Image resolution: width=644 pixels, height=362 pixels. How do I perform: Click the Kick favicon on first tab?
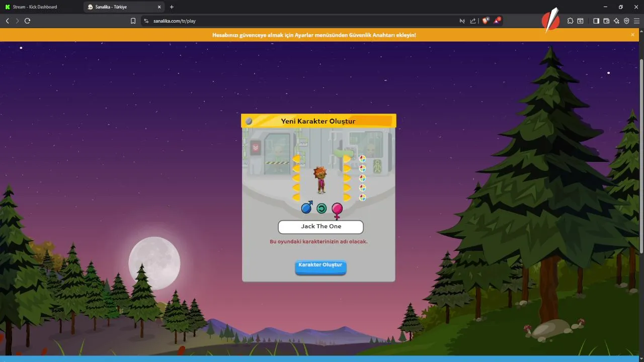[x=8, y=7]
